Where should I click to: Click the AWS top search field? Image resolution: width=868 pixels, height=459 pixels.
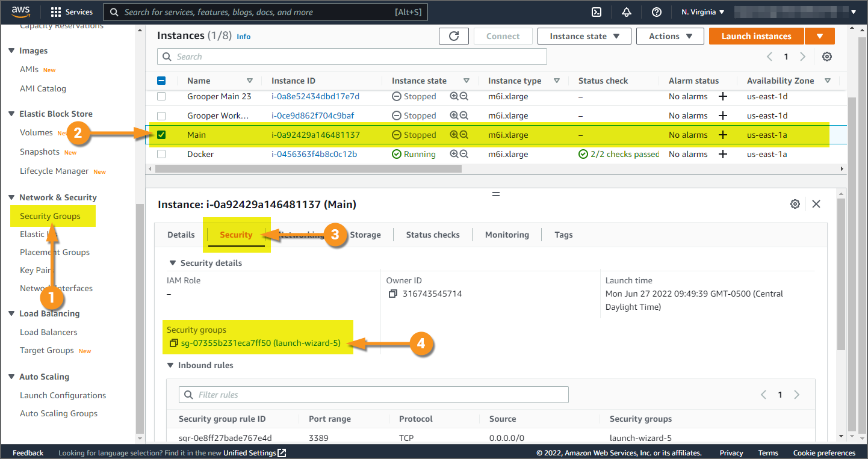[x=265, y=12]
